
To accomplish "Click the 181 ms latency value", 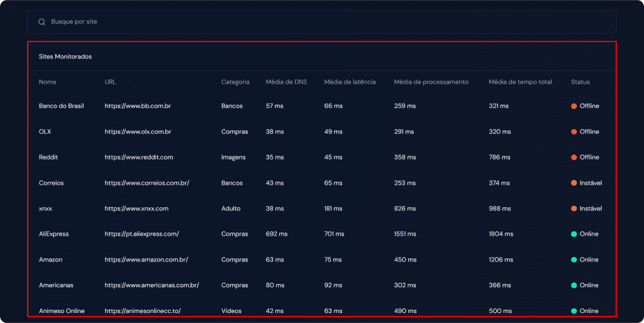I will 333,209.
